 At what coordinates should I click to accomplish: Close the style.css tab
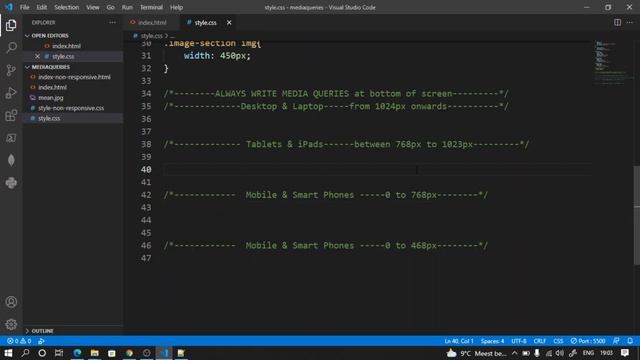coord(229,22)
